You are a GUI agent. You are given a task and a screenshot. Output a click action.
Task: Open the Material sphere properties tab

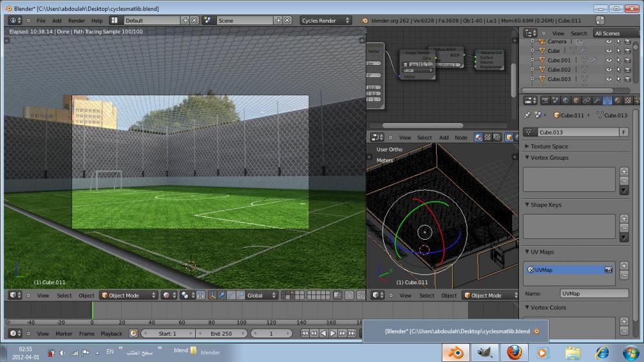click(x=618, y=100)
